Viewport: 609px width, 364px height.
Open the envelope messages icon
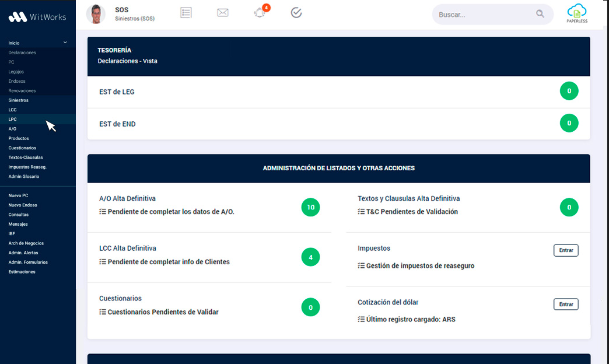(222, 13)
